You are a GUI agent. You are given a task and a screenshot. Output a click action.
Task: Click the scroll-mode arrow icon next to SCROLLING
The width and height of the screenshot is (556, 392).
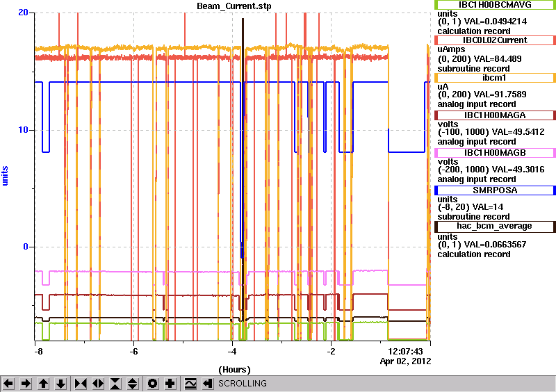208,384
